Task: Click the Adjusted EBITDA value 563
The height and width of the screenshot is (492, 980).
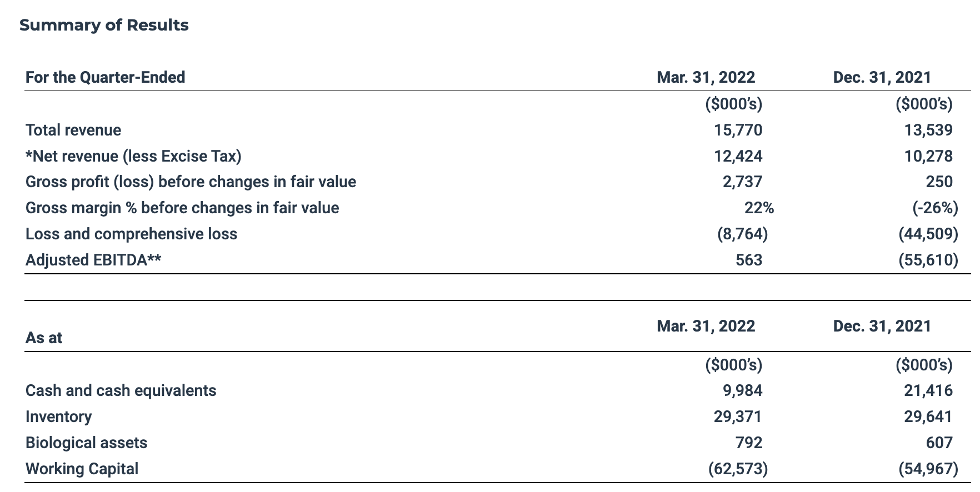Action: pos(749,260)
